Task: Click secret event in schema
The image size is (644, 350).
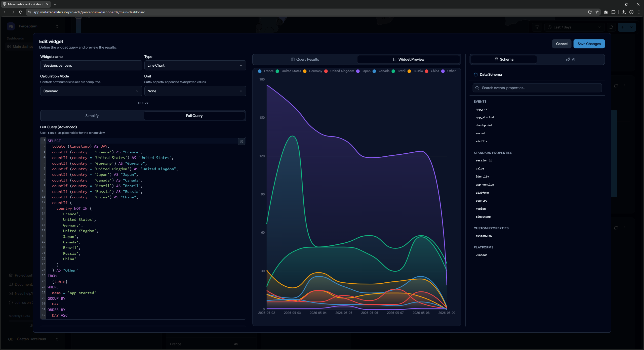Action: pos(481,133)
